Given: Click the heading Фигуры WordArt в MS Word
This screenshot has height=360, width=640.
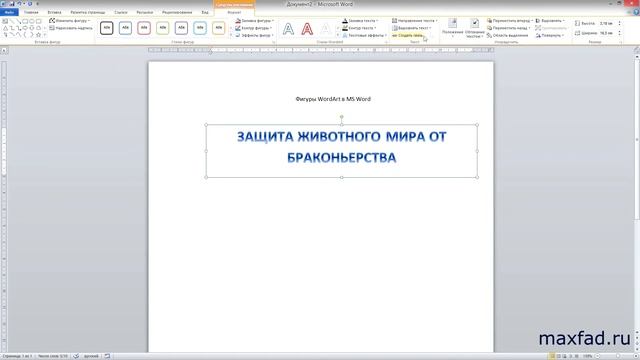Looking at the screenshot, I should (333, 99).
